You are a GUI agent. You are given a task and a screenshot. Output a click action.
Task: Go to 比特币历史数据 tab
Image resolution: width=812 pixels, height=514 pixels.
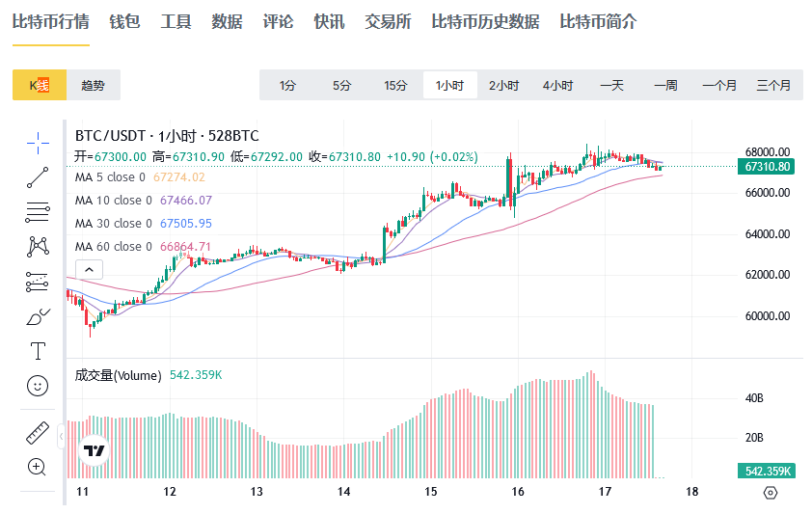[x=485, y=21]
